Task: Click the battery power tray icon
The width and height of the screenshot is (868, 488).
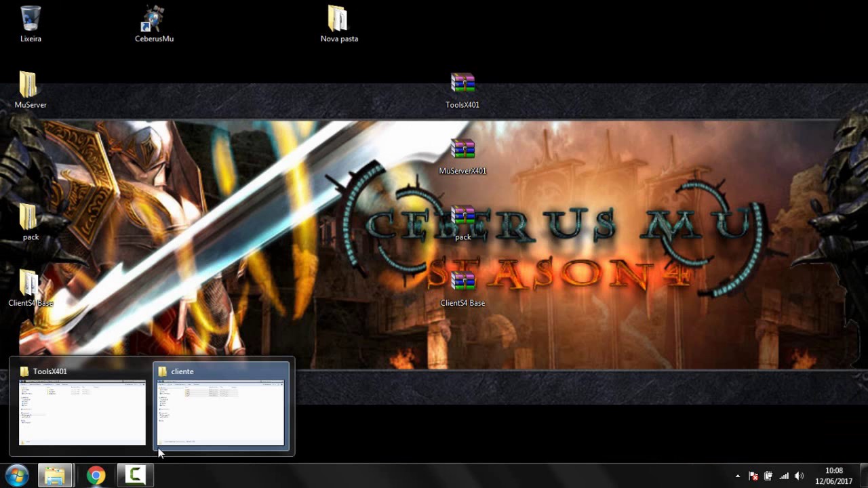Action: 768,476
